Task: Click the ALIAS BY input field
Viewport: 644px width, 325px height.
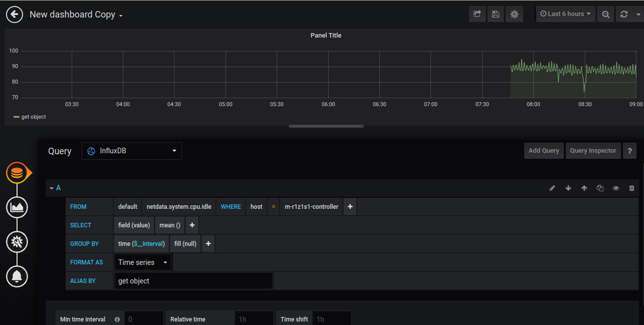Action: pyautogui.click(x=193, y=281)
